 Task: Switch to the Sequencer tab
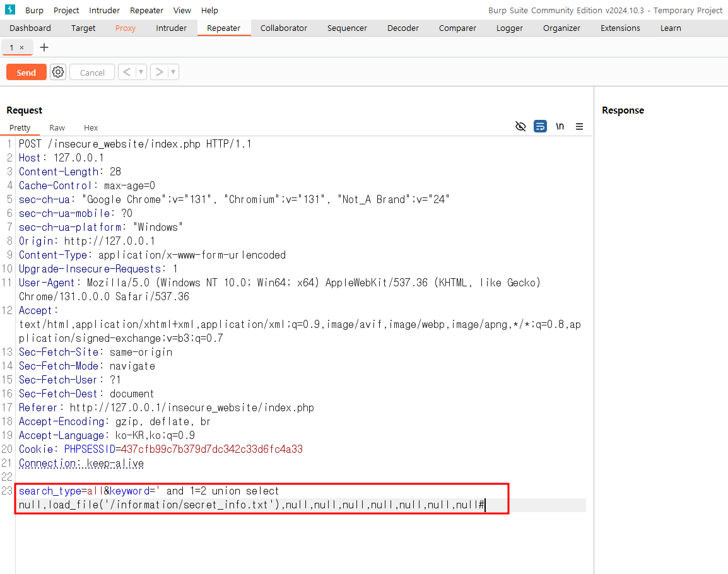(348, 28)
